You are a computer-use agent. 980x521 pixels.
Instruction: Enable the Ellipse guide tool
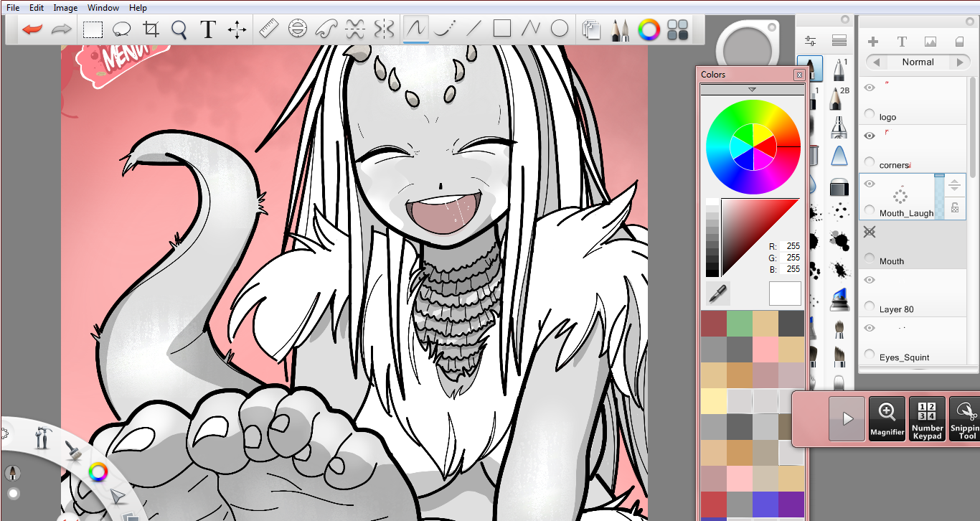coord(297,29)
